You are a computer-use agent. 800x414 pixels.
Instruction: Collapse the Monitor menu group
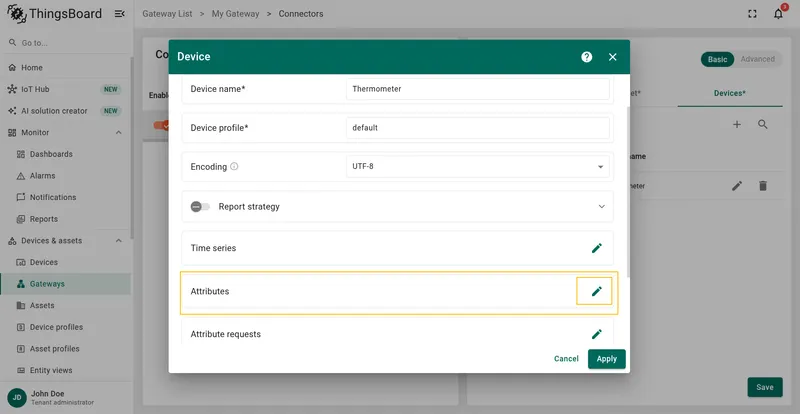coord(119,132)
